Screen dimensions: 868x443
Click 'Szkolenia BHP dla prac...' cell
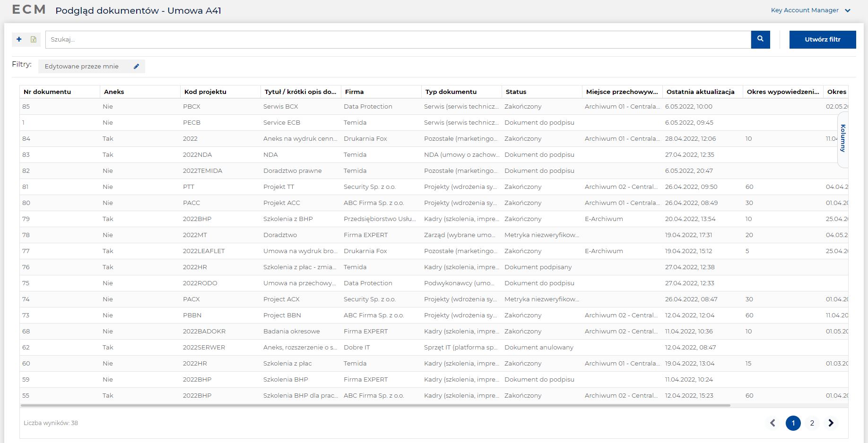(x=301, y=395)
